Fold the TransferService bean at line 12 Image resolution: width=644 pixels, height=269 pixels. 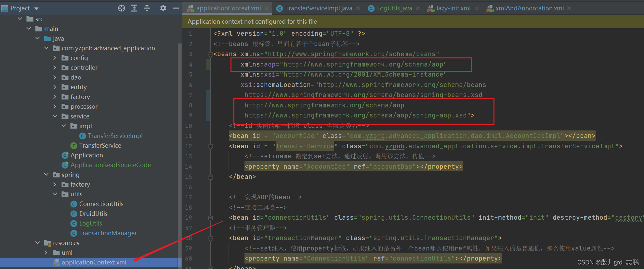211,146
